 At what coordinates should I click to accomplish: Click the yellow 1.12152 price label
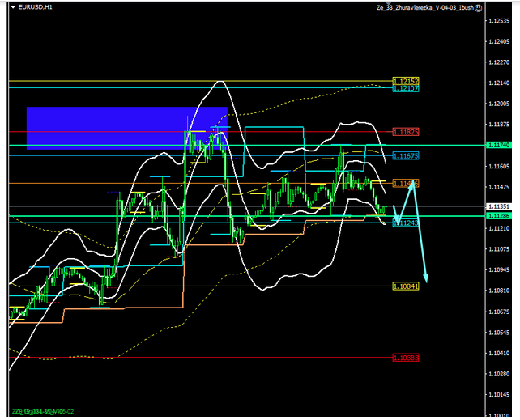405,81
